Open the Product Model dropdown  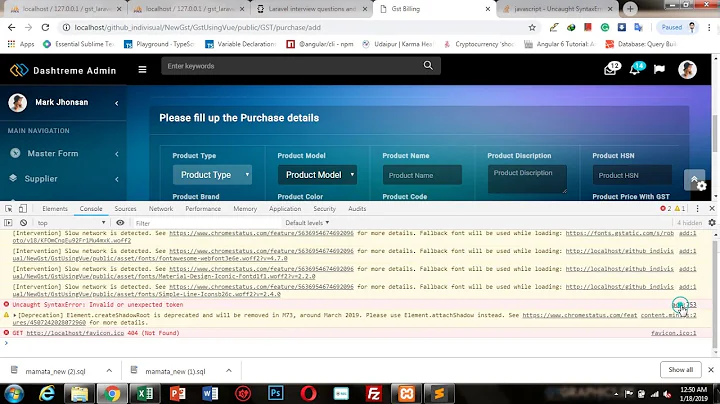pyautogui.click(x=317, y=175)
